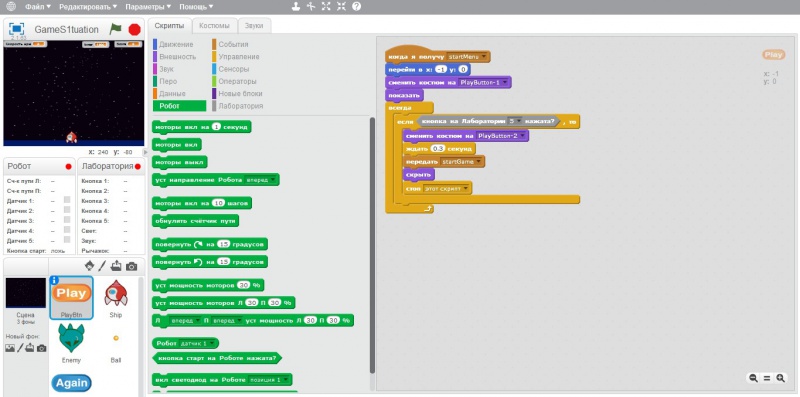Image resolution: width=800 pixels, height=397 pixels.
Task: Select the duplicate stamp tool
Action: point(295,7)
